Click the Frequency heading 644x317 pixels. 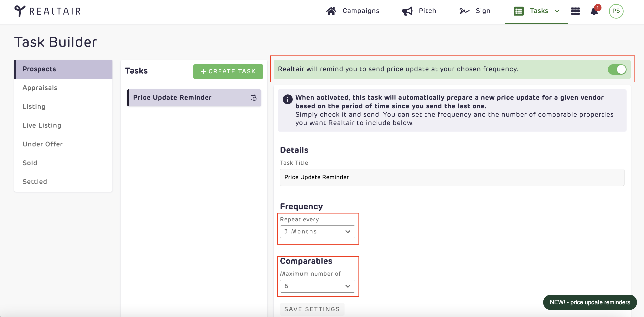click(301, 207)
